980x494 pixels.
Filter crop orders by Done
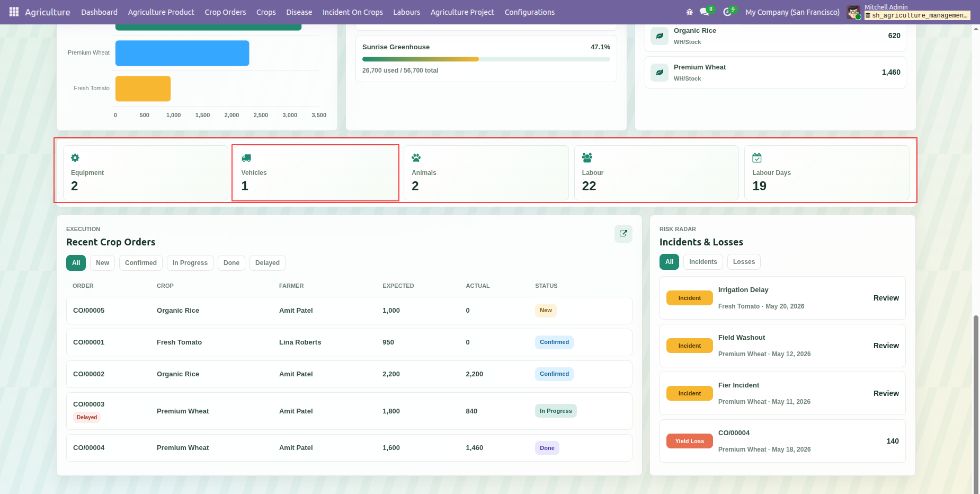click(x=231, y=263)
